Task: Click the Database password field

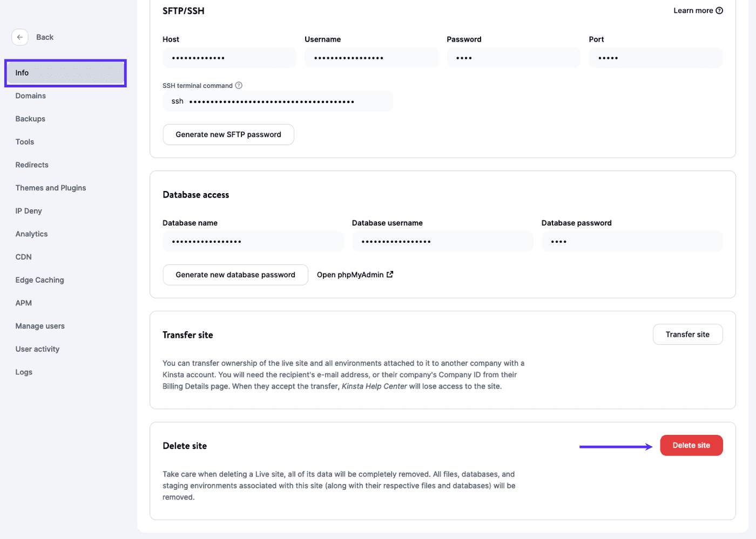Action: pos(632,241)
